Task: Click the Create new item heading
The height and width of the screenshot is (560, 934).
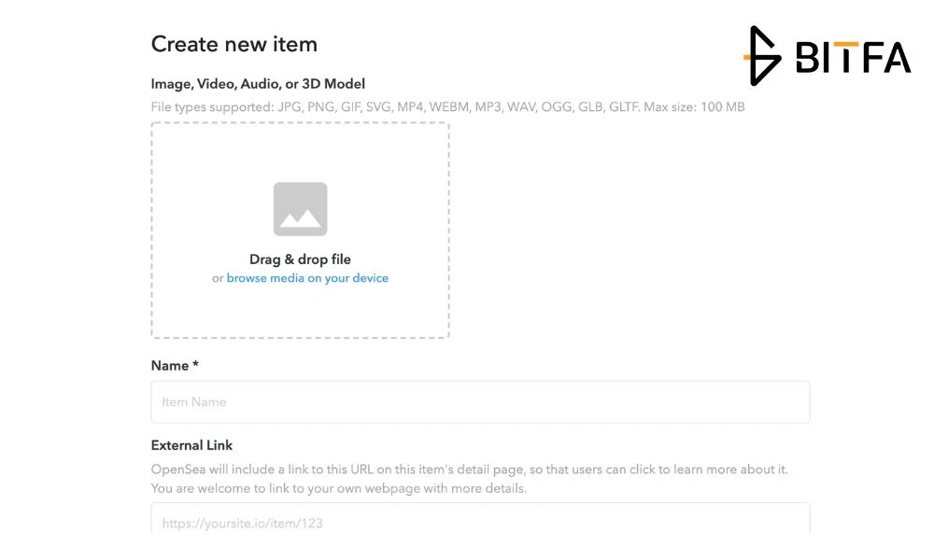Action: (x=234, y=44)
